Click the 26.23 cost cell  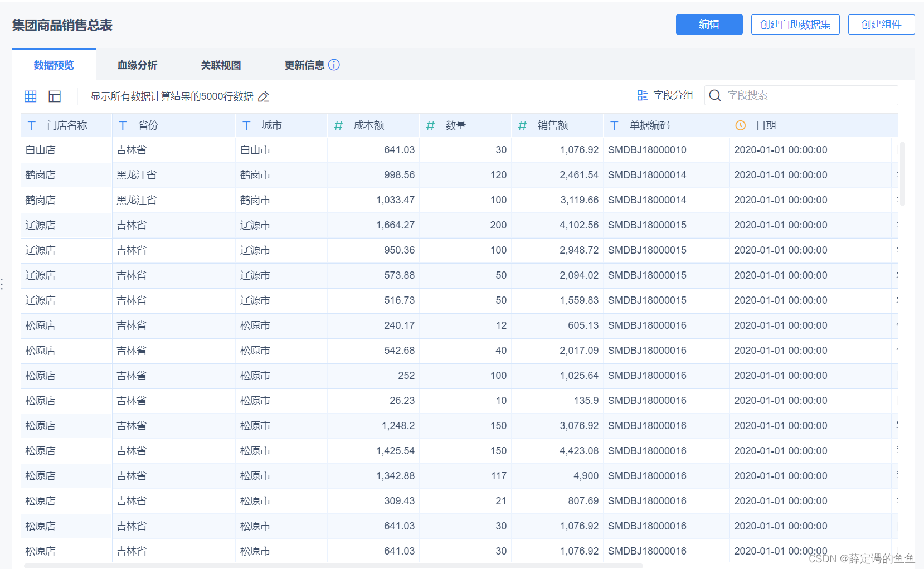pos(373,401)
